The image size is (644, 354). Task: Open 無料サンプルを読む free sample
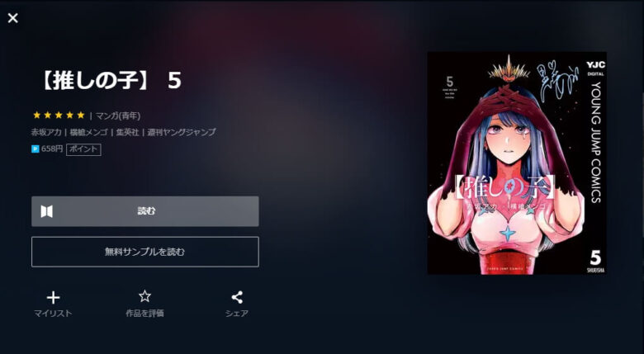pos(145,252)
